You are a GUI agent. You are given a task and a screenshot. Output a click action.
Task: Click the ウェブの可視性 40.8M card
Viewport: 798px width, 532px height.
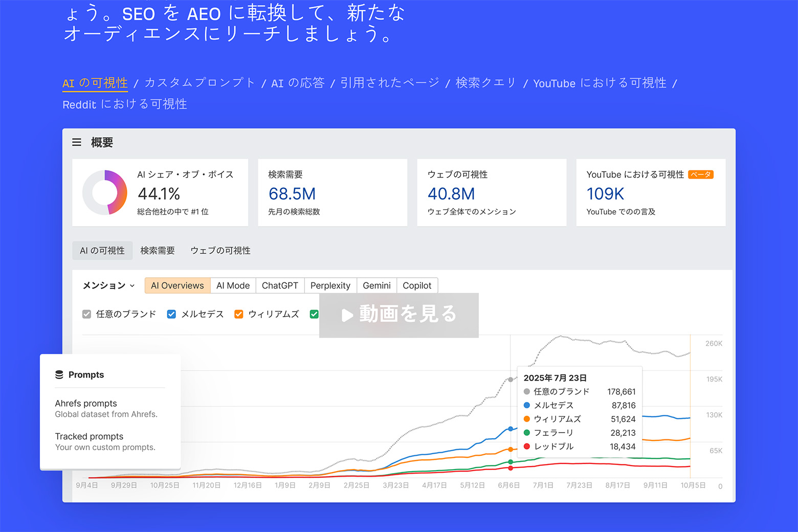492,192
